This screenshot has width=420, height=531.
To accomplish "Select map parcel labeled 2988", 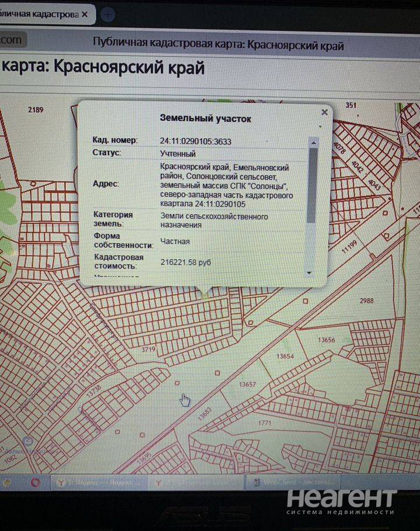I will 366,301.
